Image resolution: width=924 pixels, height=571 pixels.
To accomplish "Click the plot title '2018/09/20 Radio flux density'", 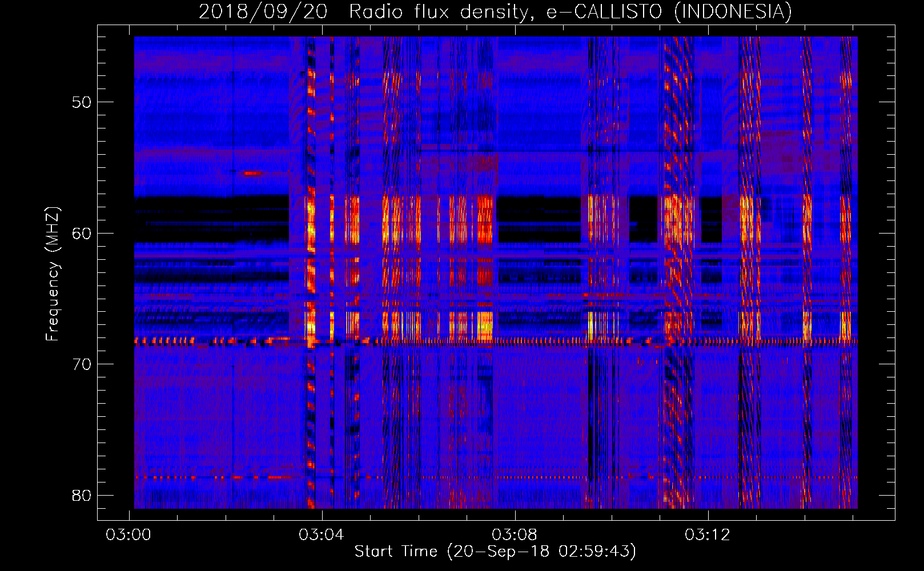I will [365, 11].
